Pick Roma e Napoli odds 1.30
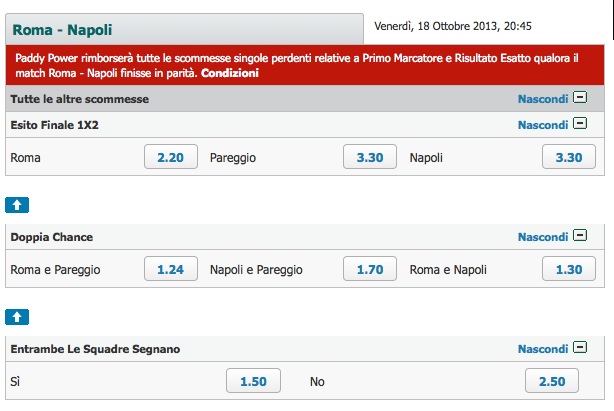Screen dimensions: 614x411 pyautogui.click(x=569, y=269)
